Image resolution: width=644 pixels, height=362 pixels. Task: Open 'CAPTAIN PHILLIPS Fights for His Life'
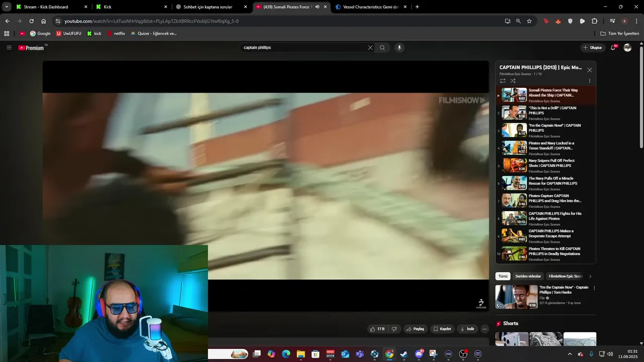coord(546,218)
